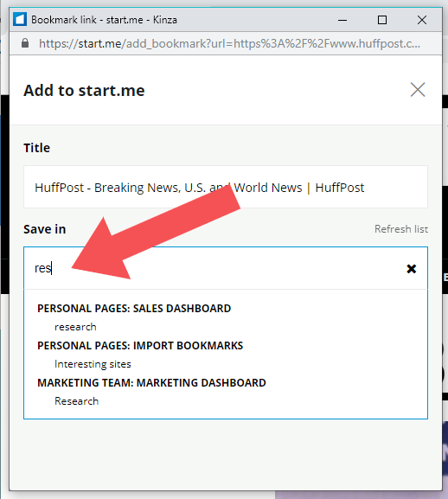This screenshot has height=499, width=448.
Task: Click the padlock icon in address bar
Action: coord(25,43)
